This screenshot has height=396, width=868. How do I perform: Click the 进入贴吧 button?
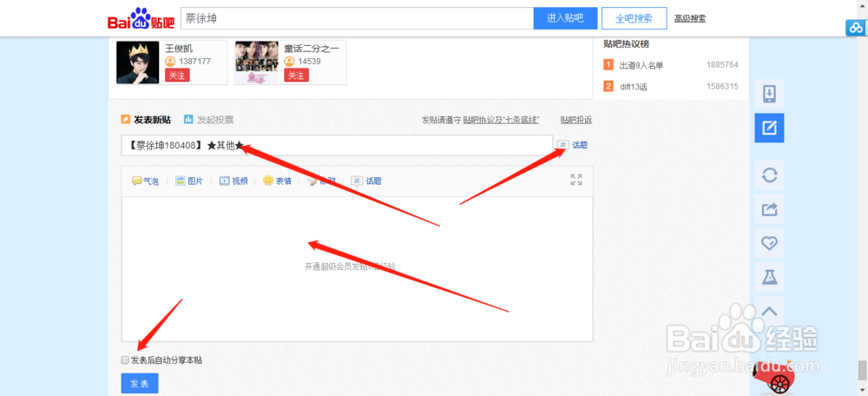pyautogui.click(x=565, y=18)
